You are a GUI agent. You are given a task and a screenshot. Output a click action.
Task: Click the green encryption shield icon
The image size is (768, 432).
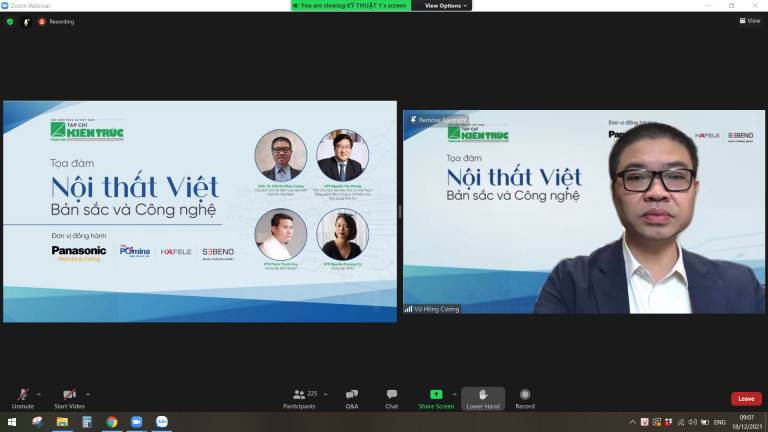pyautogui.click(x=10, y=21)
